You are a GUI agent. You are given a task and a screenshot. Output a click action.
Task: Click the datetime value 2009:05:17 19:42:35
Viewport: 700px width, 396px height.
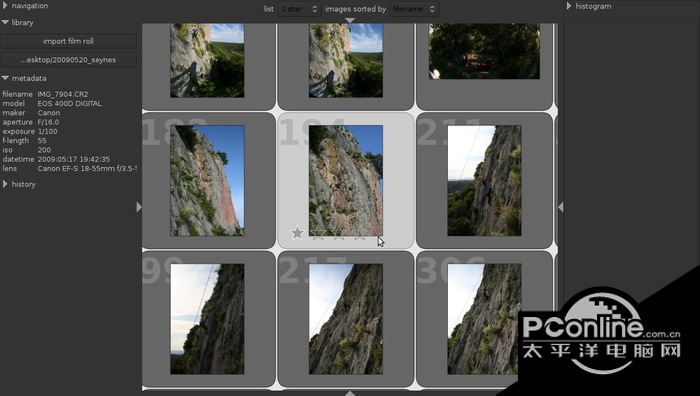[x=74, y=159]
